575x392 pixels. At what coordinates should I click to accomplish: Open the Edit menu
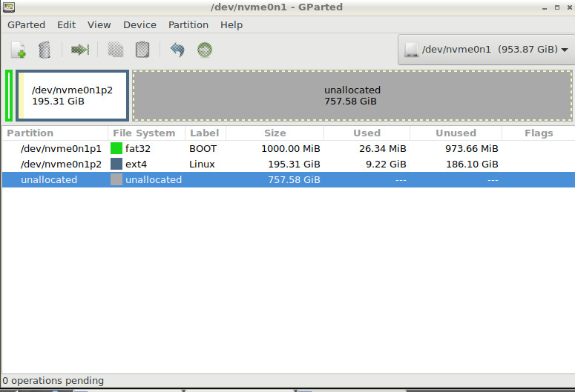[x=67, y=24]
